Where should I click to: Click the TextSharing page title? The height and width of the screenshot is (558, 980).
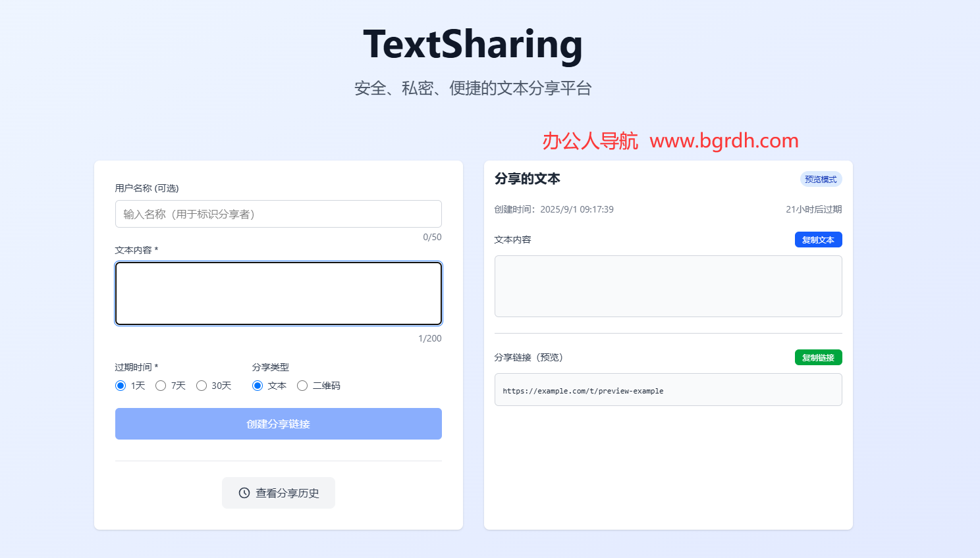473,45
